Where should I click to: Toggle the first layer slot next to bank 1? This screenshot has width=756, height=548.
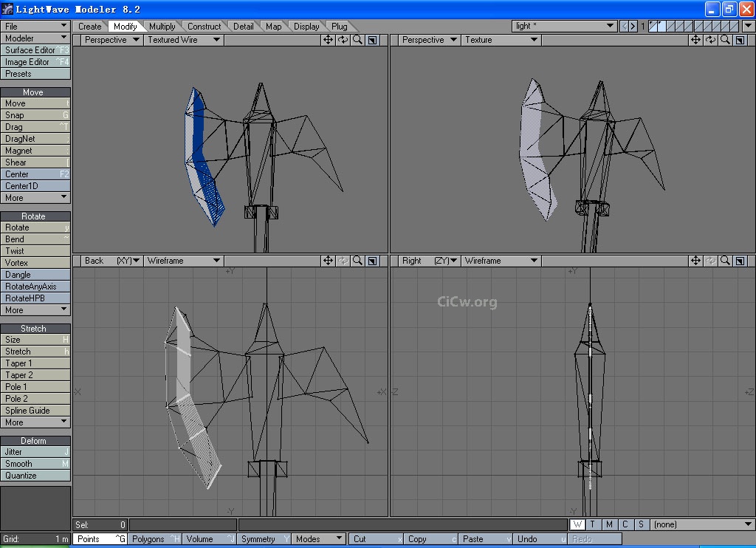coord(654,26)
